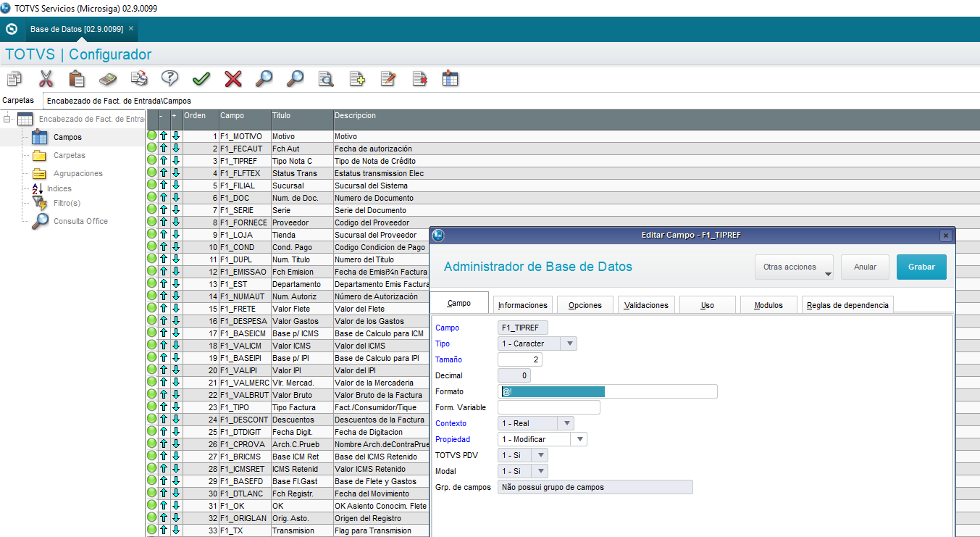Select Filtro(s) in the left tree
Viewport: 980px width, 537px height.
pos(67,203)
